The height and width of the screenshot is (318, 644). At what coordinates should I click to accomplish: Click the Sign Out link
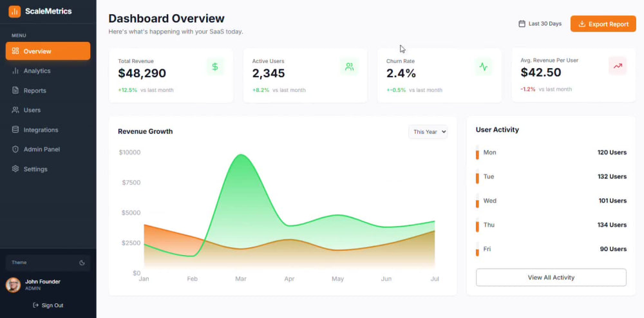pyautogui.click(x=48, y=305)
